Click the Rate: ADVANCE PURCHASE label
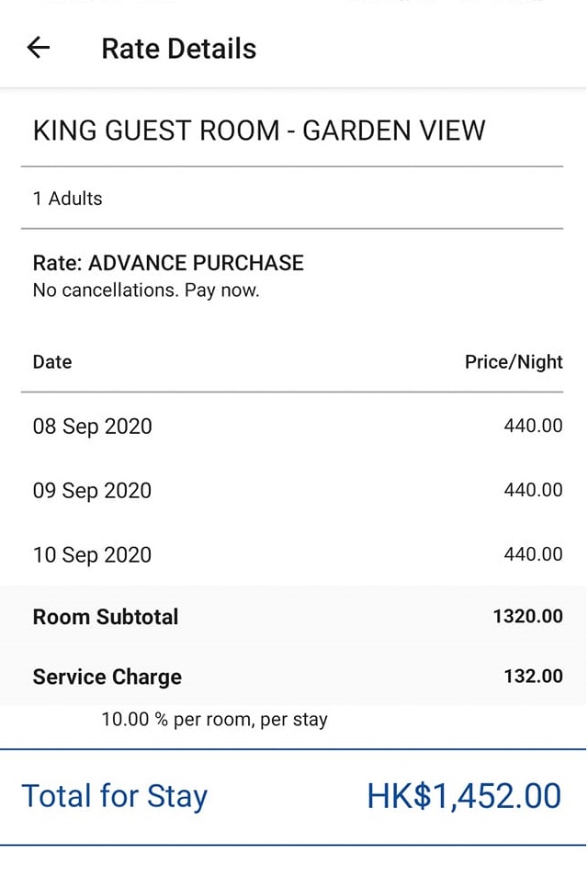The height and width of the screenshot is (888, 588). (168, 263)
